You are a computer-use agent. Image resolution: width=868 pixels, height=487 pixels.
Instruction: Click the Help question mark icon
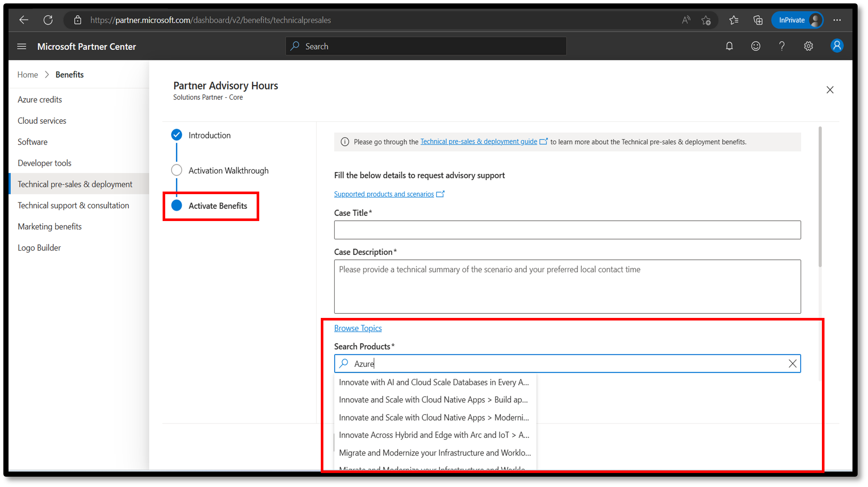click(781, 46)
